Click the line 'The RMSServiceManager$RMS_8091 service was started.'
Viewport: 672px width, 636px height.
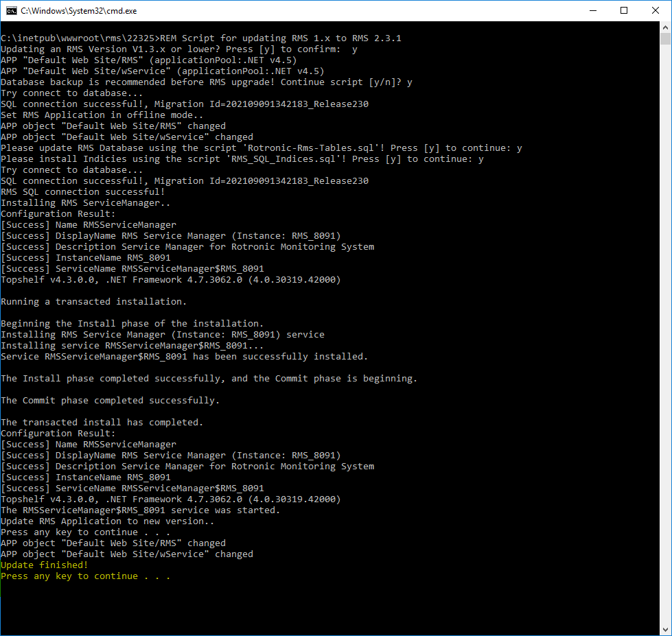tap(140, 510)
